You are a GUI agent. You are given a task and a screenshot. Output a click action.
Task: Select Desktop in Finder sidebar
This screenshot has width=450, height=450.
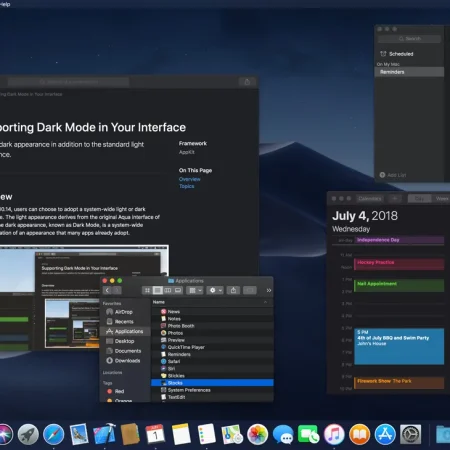click(124, 341)
